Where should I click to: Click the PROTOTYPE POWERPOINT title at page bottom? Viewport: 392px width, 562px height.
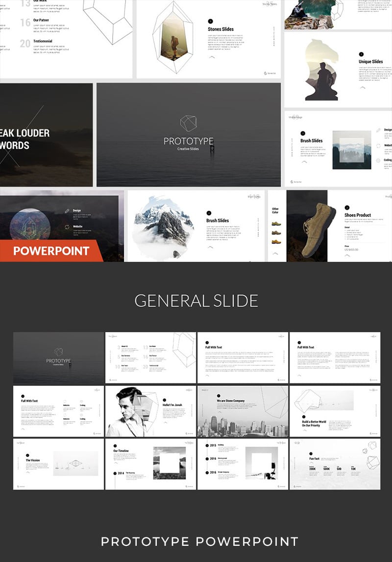(196, 541)
